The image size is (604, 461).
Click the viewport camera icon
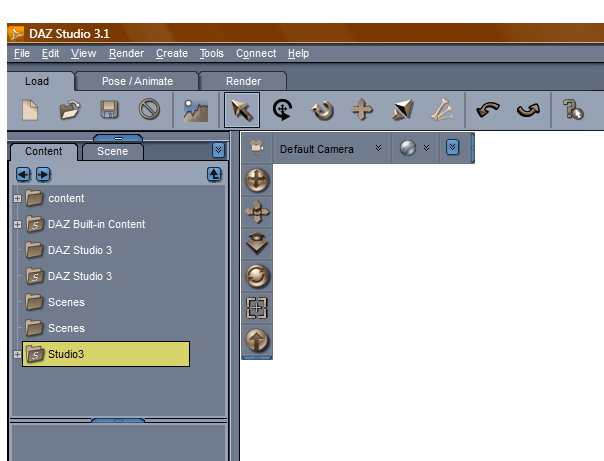pyautogui.click(x=257, y=147)
